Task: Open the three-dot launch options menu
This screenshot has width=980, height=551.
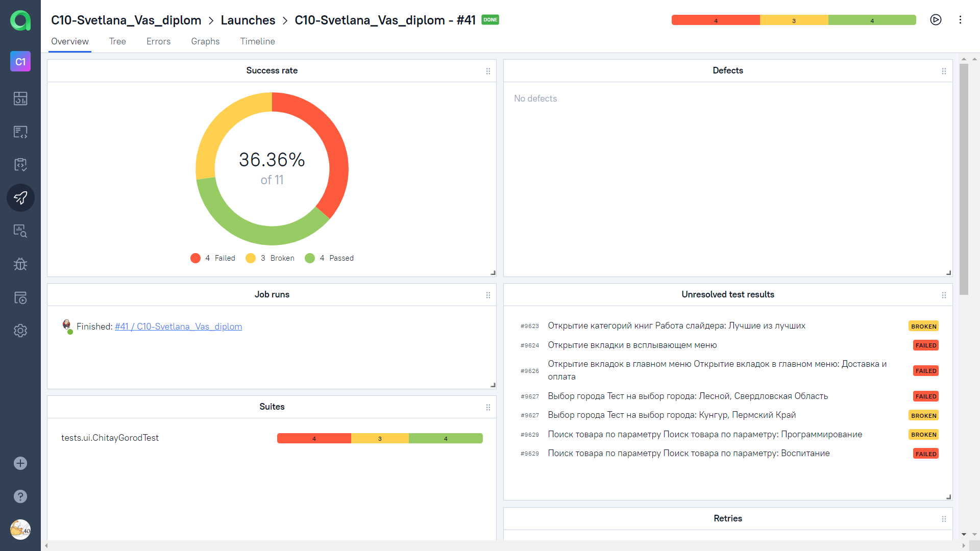Action: point(960,20)
